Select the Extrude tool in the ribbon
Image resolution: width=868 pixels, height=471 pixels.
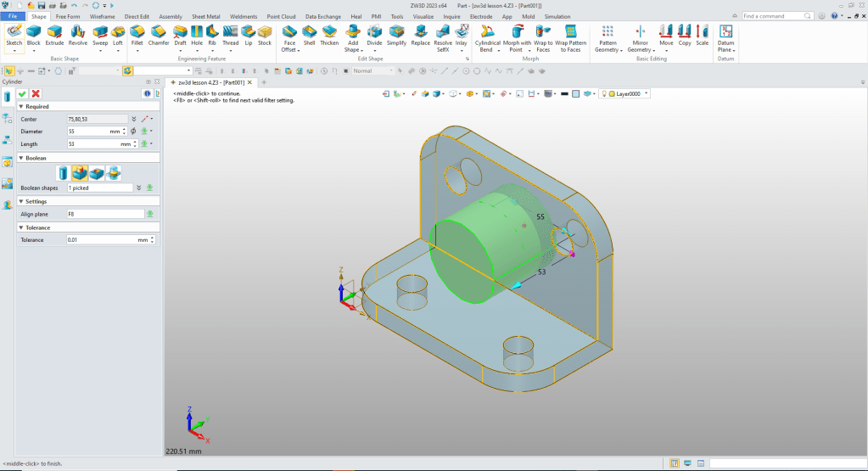54,34
